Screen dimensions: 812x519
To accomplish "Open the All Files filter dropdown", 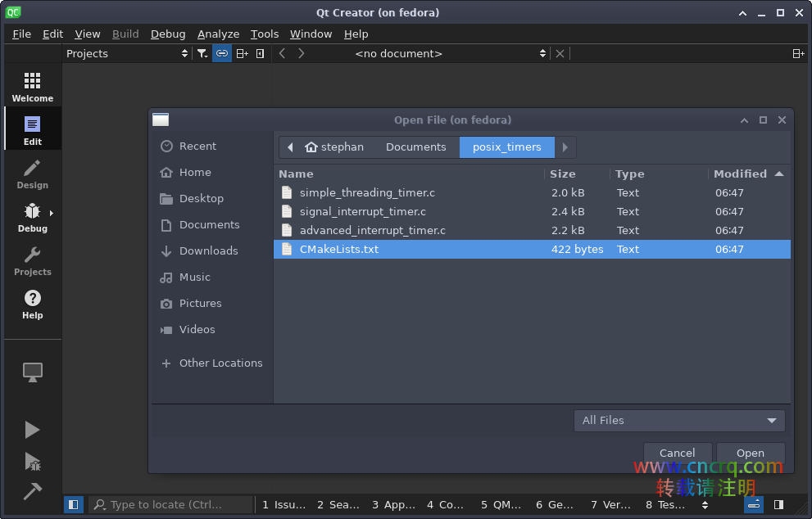I will [679, 420].
